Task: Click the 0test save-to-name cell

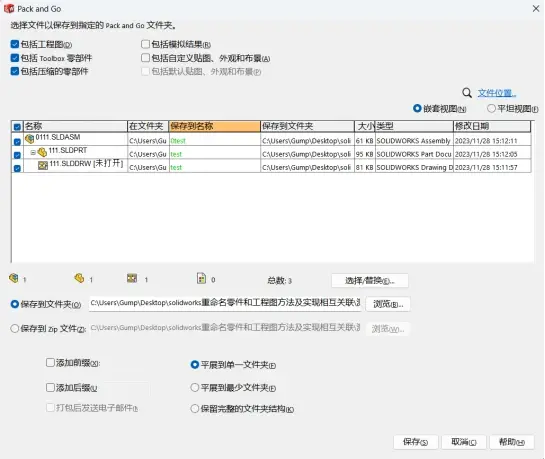Action: (214, 140)
